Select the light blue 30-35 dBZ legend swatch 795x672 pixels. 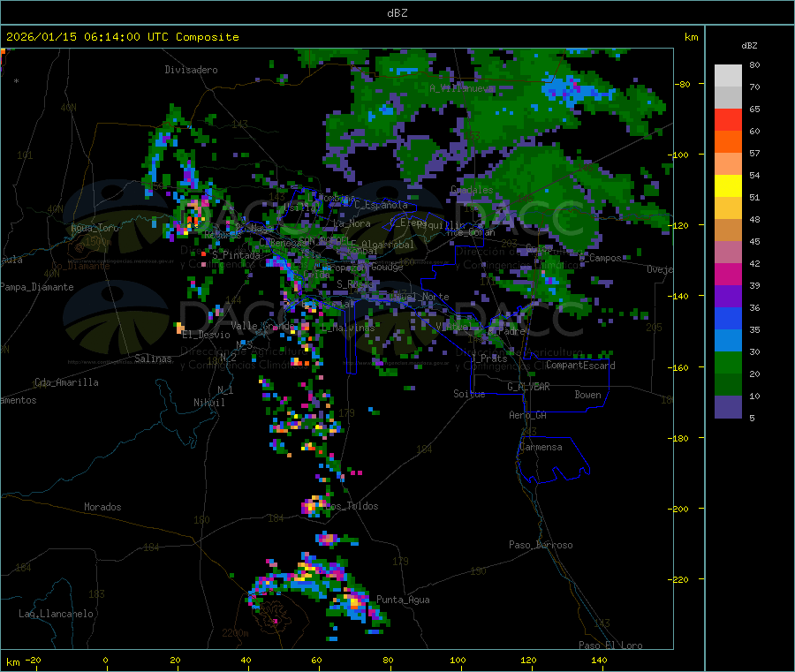pyautogui.click(x=728, y=341)
